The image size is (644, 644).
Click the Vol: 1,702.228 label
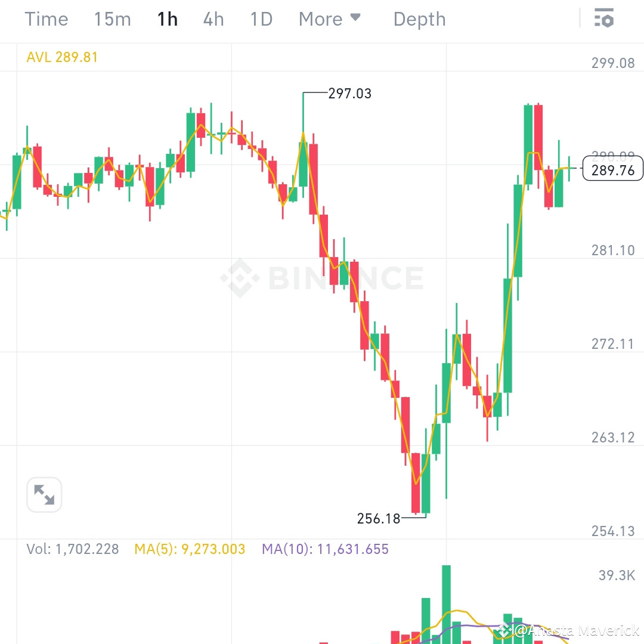[x=72, y=549]
